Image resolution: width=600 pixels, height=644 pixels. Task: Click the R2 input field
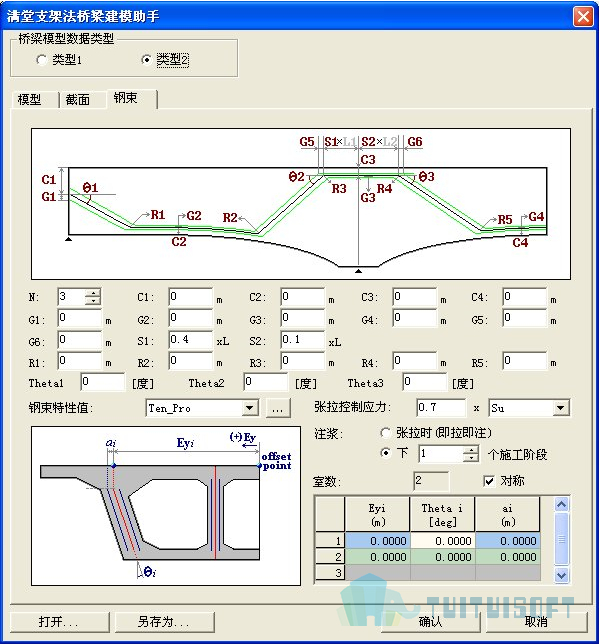191,361
